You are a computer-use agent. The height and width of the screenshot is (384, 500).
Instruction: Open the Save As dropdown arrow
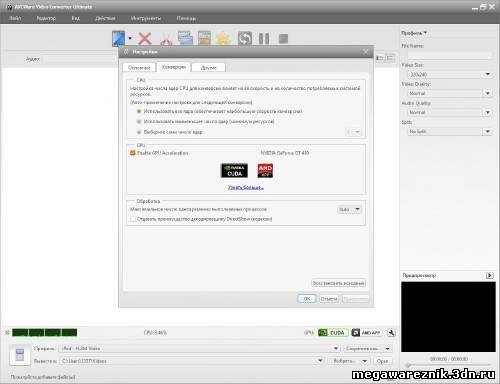(x=387, y=348)
